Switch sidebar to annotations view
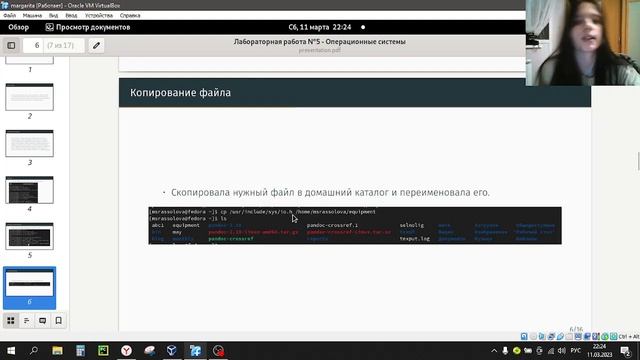The width and height of the screenshot is (640, 360). [x=42, y=320]
